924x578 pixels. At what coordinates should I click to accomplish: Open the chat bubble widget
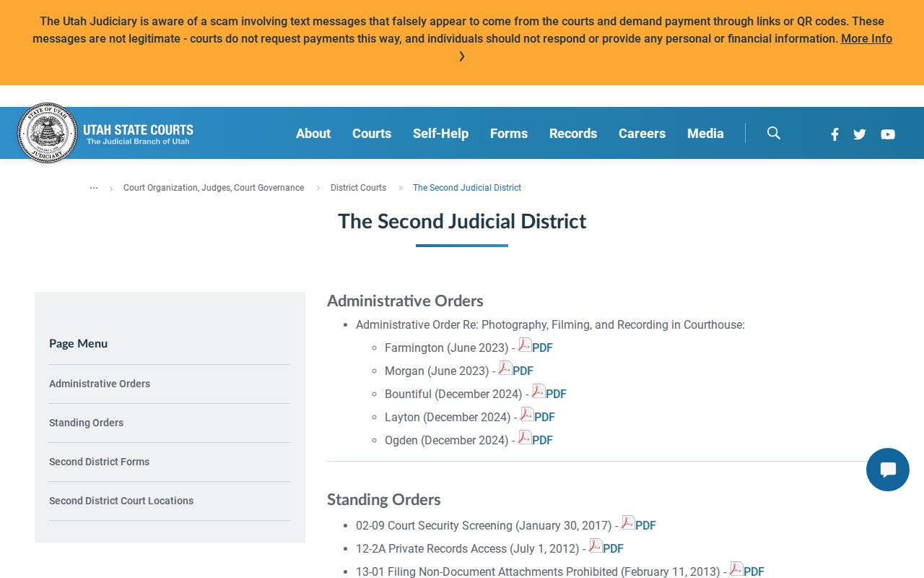pyautogui.click(x=888, y=470)
